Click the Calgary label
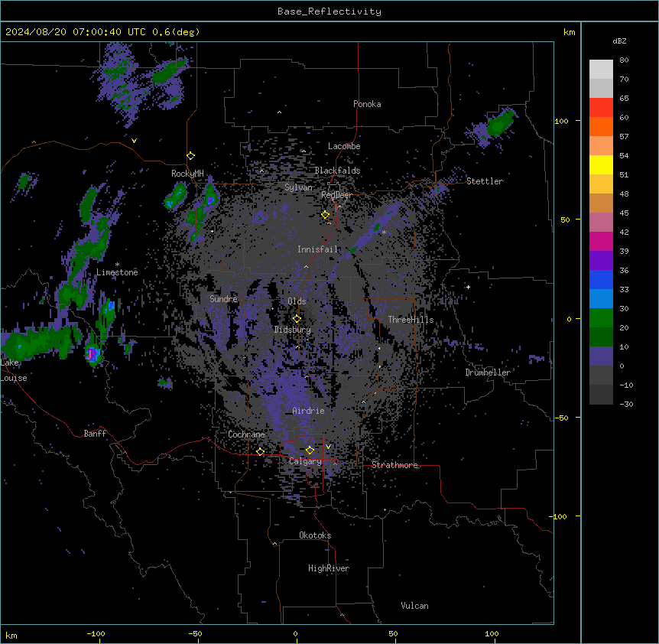Screen dimensions: 659x644 point(306,461)
